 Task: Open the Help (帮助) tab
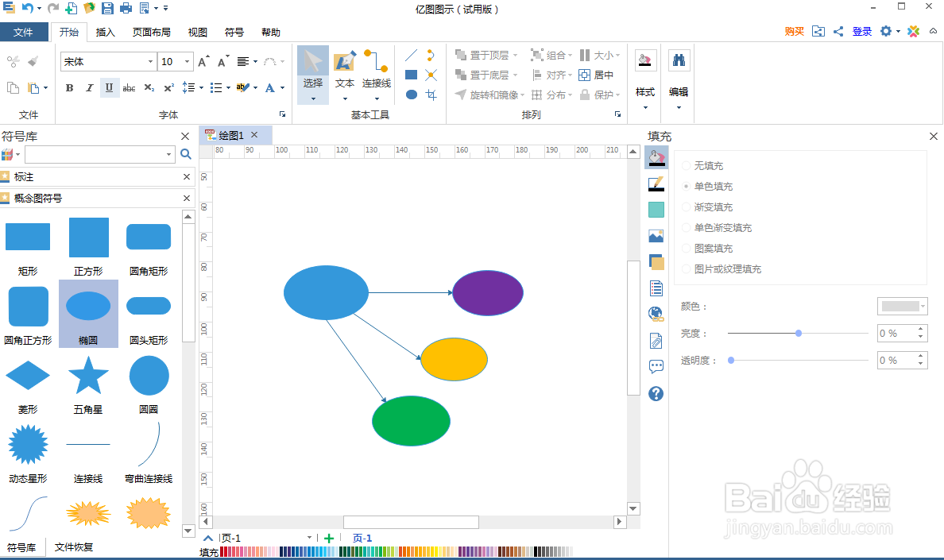pos(271,32)
